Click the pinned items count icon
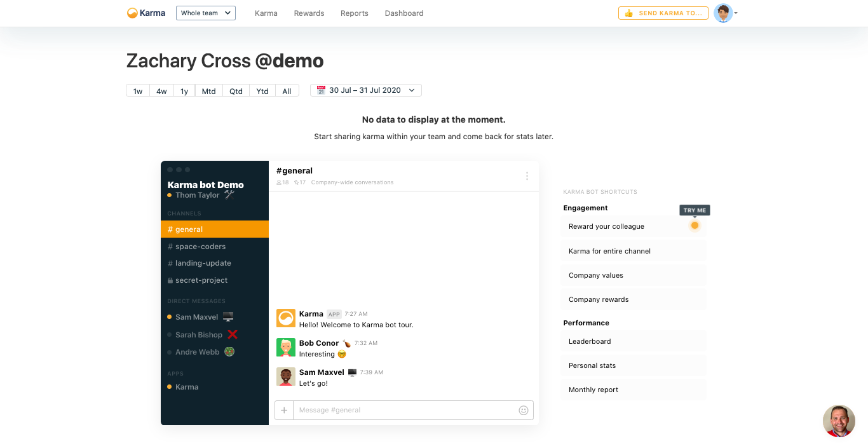Image resolution: width=868 pixels, height=448 pixels. click(296, 182)
